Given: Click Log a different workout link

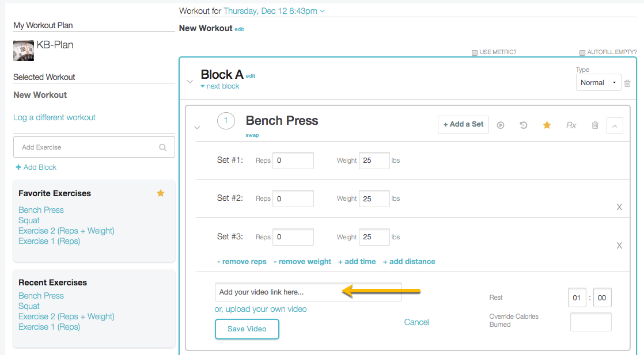Looking at the screenshot, I should click(x=55, y=117).
